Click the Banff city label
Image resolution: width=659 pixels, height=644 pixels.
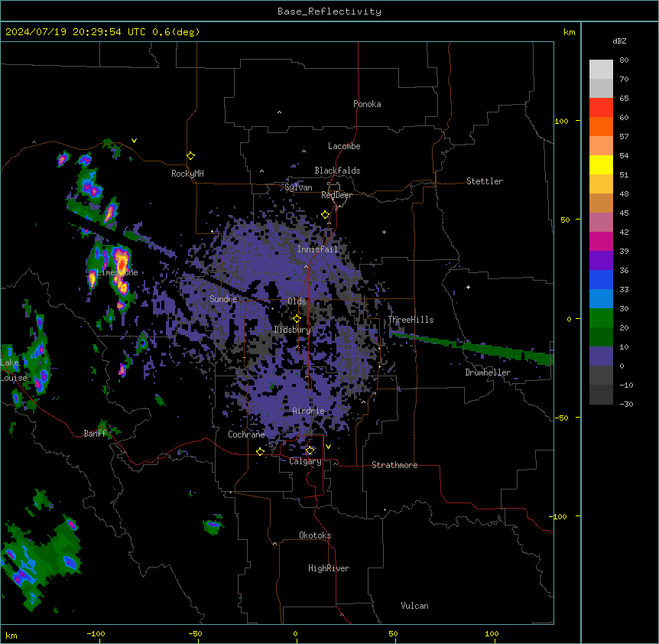[x=95, y=434]
